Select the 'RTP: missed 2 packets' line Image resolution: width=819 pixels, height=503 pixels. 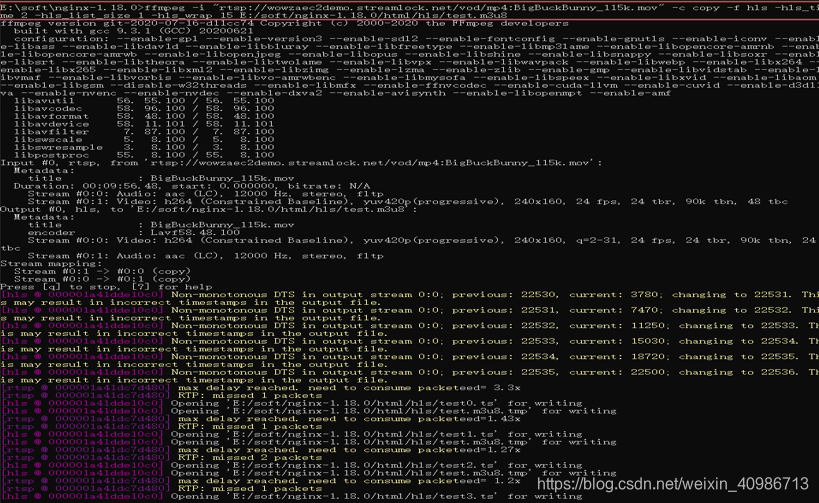161,458
